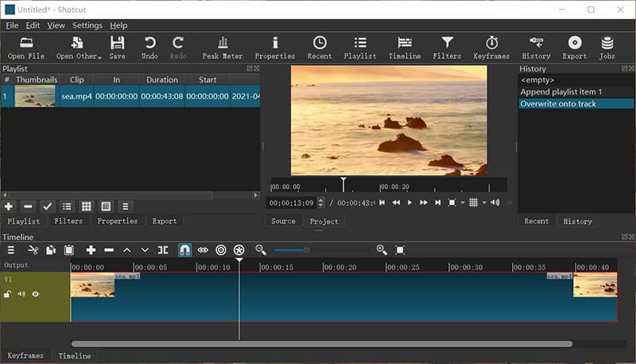
Task: Toggle timeline snapping magnet
Action: (x=184, y=250)
